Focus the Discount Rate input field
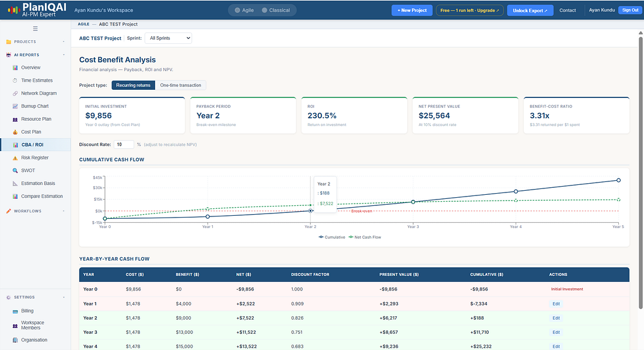This screenshot has height=350, width=644. tap(124, 145)
